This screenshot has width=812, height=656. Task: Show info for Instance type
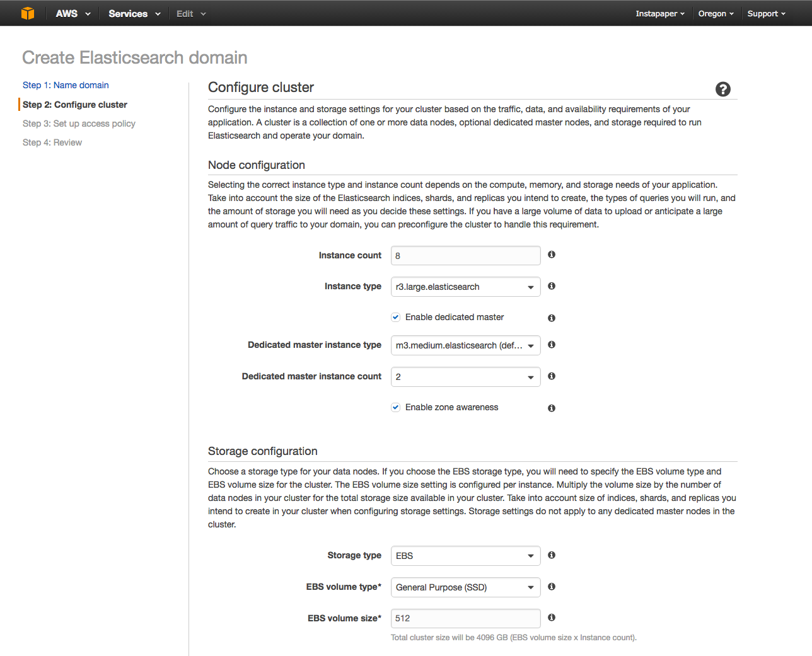click(552, 286)
